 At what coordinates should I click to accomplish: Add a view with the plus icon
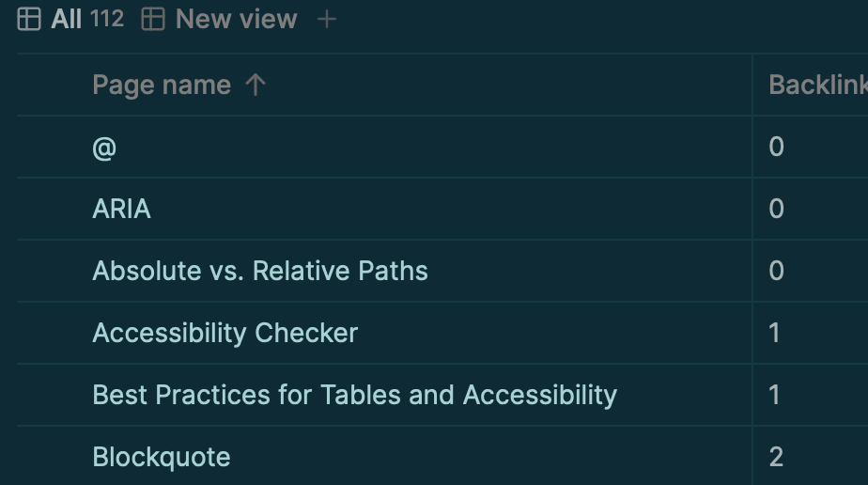click(326, 19)
